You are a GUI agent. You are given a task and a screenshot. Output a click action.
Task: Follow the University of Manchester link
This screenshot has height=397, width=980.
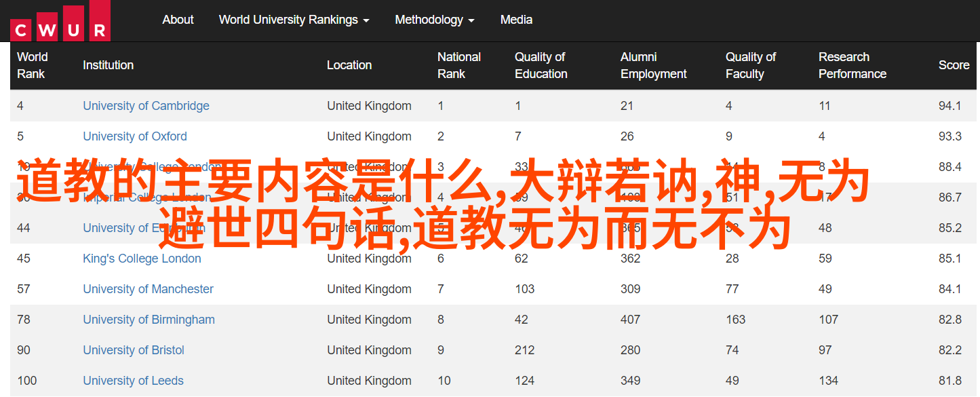click(148, 289)
